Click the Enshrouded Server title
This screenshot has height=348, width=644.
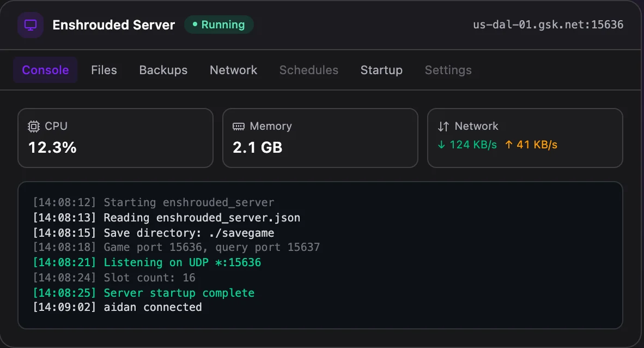point(114,25)
